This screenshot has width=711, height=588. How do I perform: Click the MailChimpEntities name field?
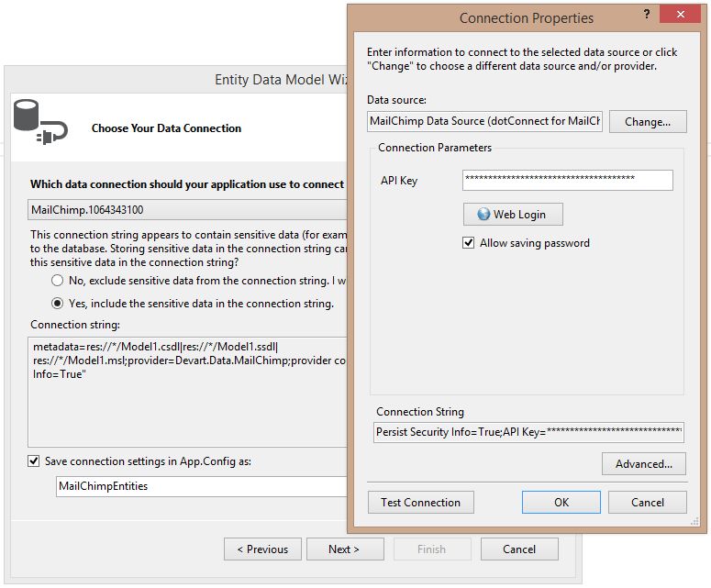pyautogui.click(x=197, y=486)
